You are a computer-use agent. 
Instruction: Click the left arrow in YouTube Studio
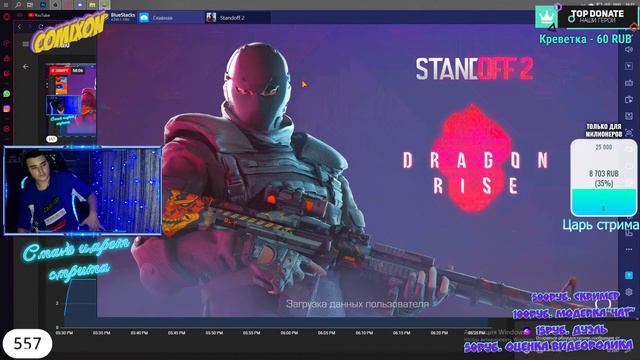(x=26, y=67)
